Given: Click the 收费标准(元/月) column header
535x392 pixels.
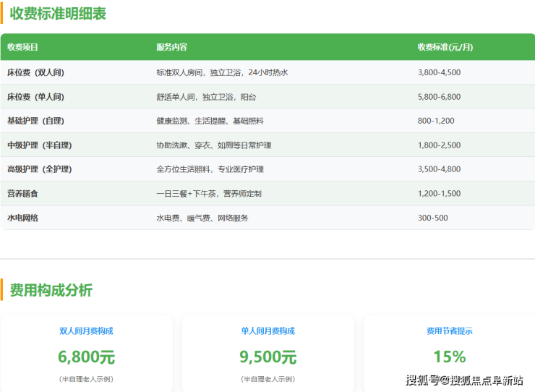Looking at the screenshot, I should (445, 47).
